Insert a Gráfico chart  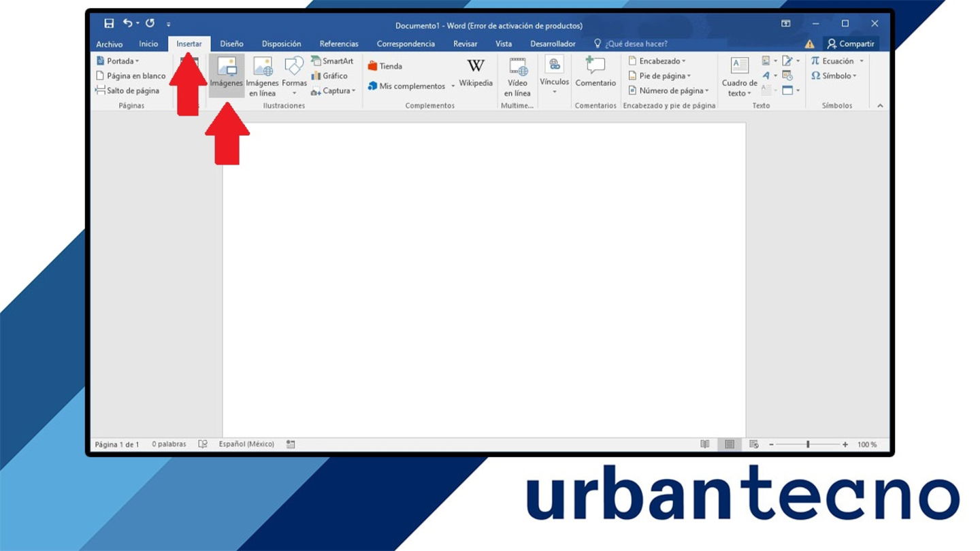[x=329, y=76]
